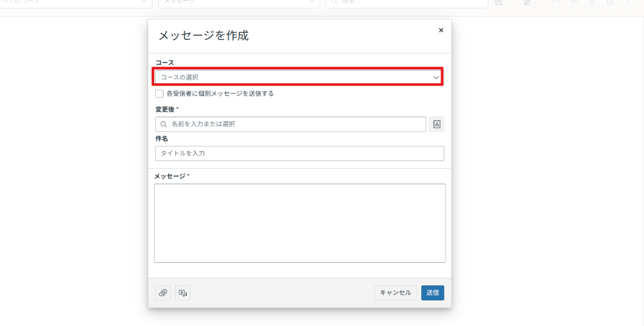
Task: Click inside the メッセージ body text area
Action: [x=299, y=223]
